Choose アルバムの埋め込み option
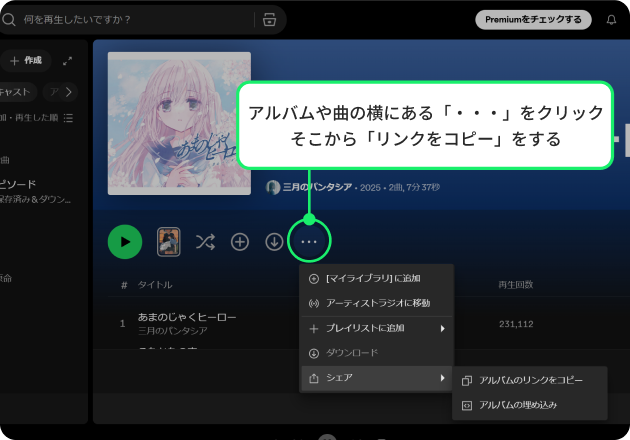The image size is (630, 440). 518,405
